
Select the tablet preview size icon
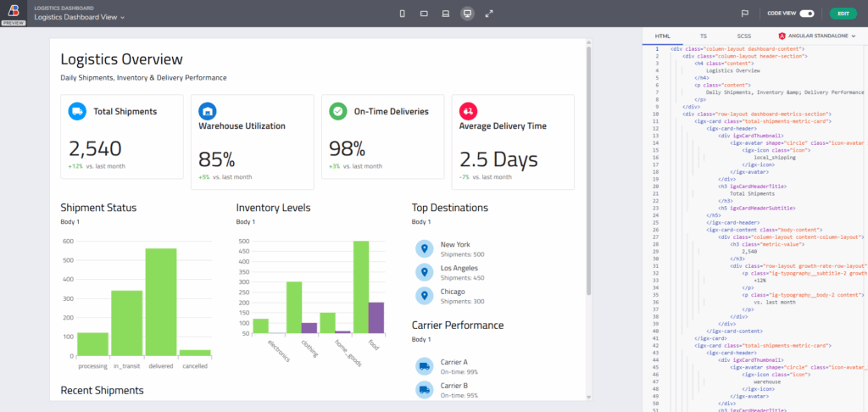(x=423, y=14)
